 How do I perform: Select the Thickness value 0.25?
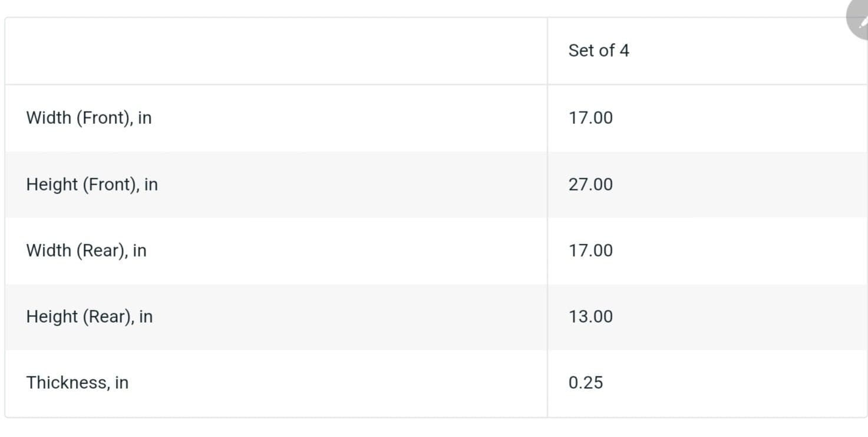click(x=586, y=383)
